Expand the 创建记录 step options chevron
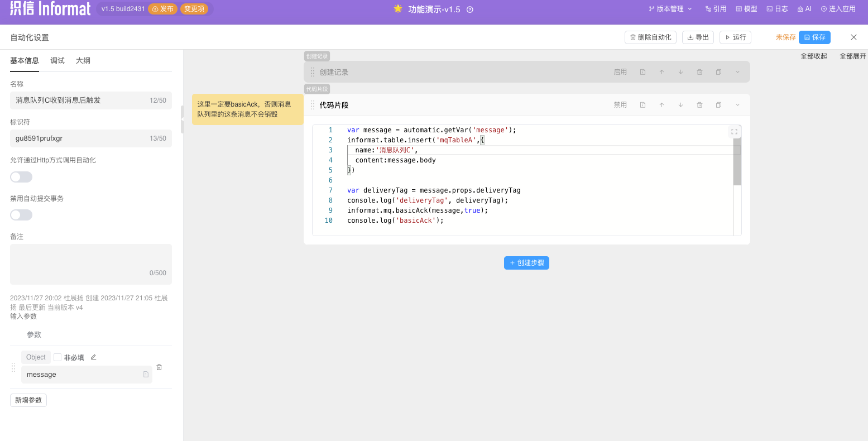This screenshot has width=868, height=441. point(737,72)
